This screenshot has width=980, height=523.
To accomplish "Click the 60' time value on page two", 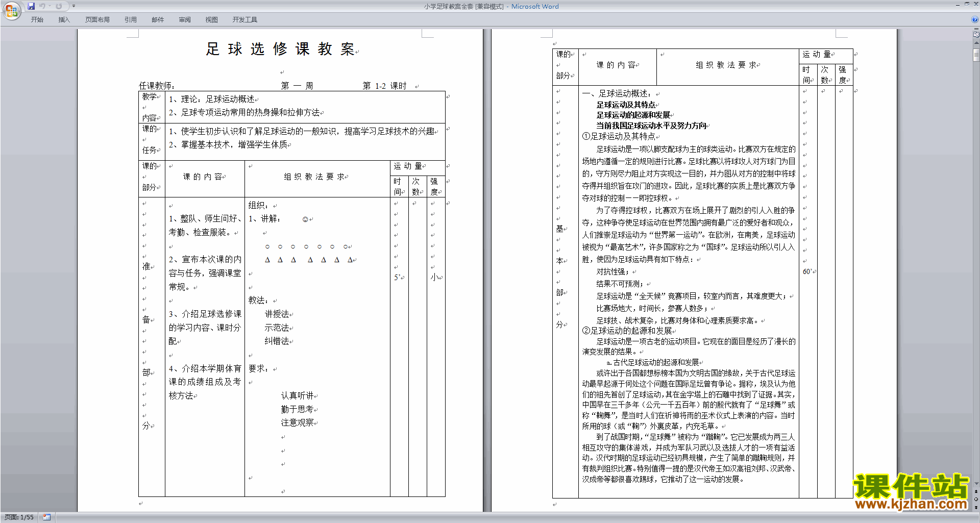I will tap(807, 271).
